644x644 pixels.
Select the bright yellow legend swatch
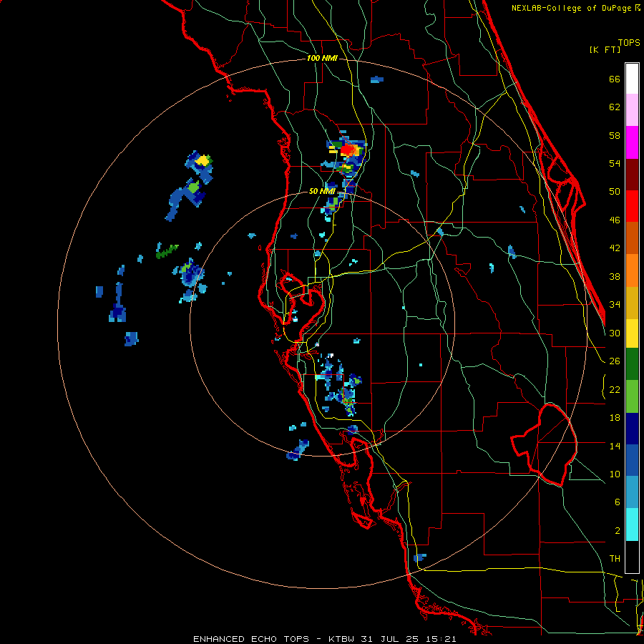click(x=632, y=333)
